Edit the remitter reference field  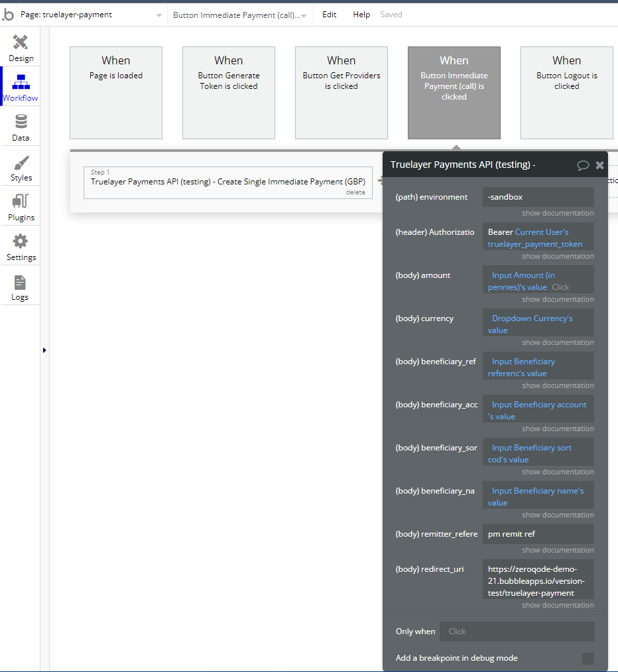(x=538, y=534)
